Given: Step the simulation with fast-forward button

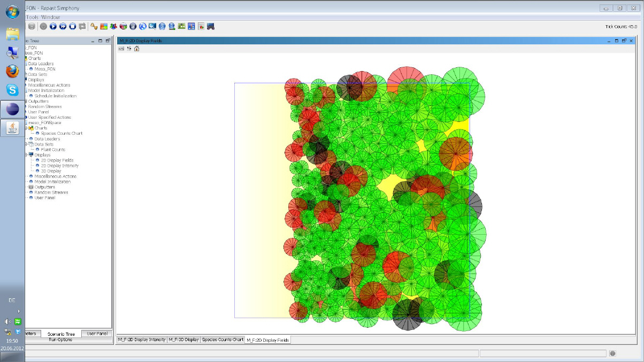Looking at the screenshot, I should 63,26.
